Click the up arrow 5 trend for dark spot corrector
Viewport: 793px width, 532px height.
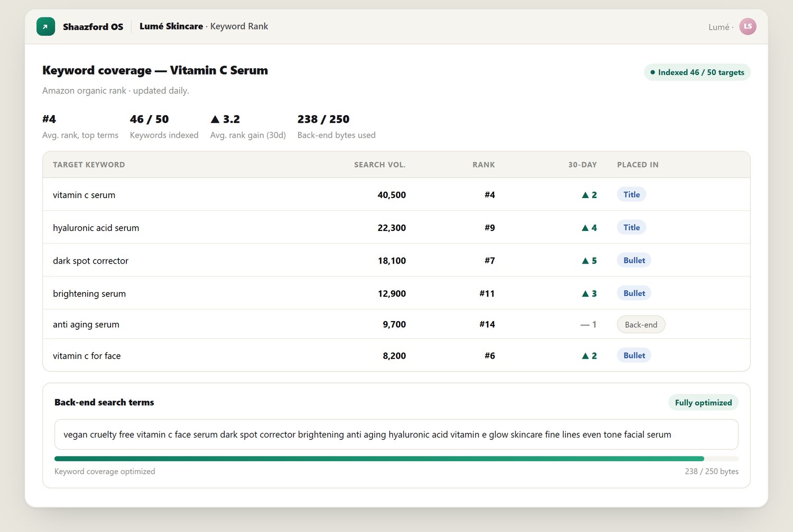[x=589, y=260]
